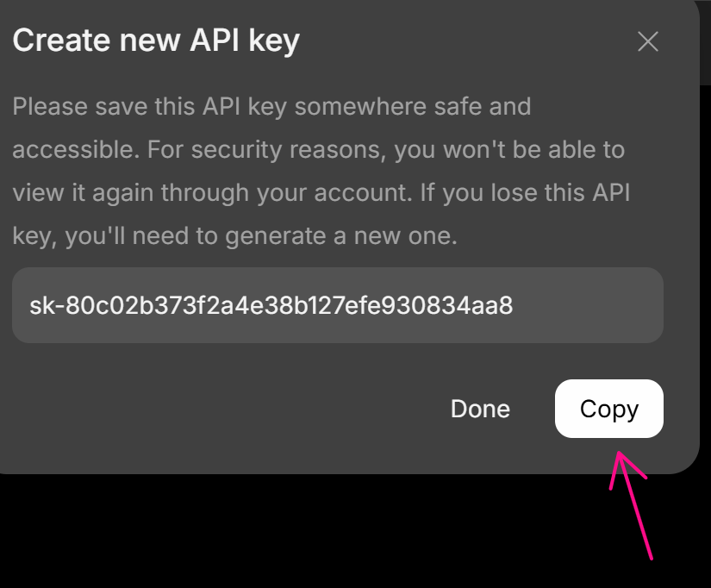Screen dimensions: 711x588
Task: Copy the generated API key
Action: point(608,409)
